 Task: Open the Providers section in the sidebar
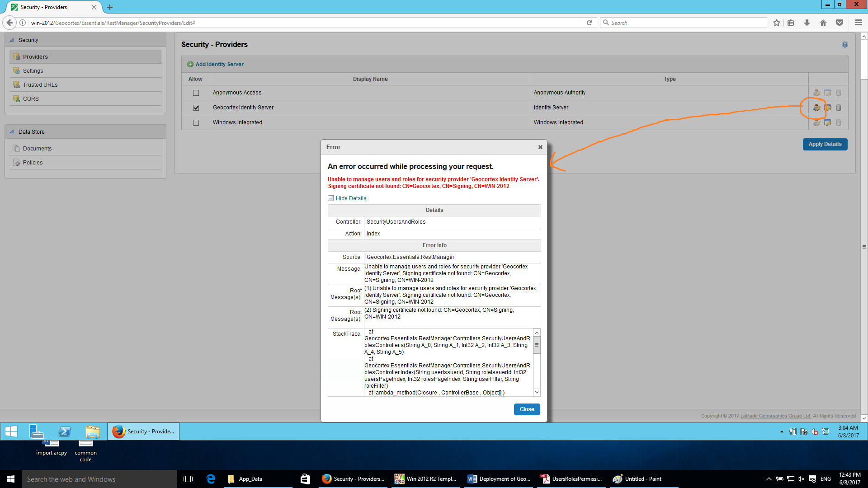pyautogui.click(x=85, y=57)
